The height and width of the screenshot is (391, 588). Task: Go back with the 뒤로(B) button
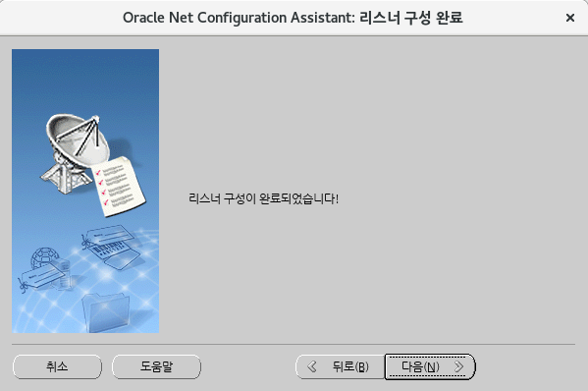[340, 366]
